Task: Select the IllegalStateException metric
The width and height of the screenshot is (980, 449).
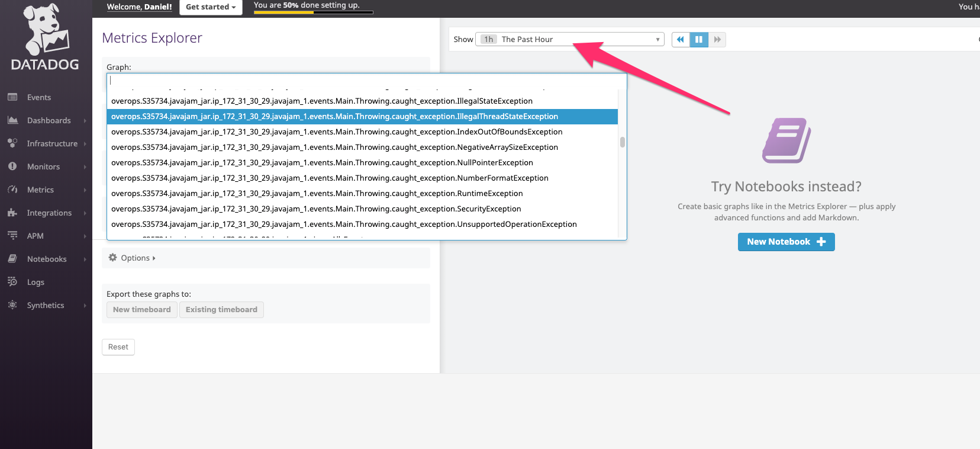Action: 362,101
